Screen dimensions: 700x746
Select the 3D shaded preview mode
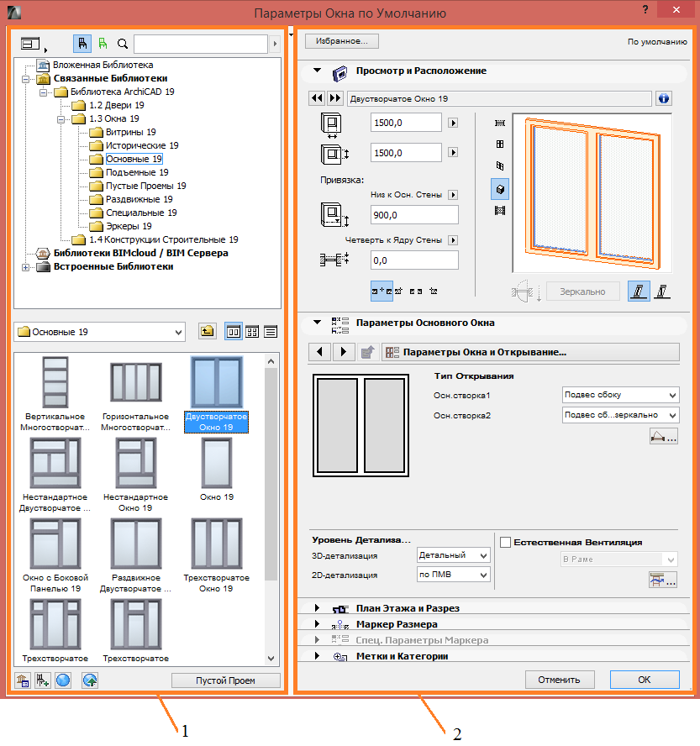(500, 189)
